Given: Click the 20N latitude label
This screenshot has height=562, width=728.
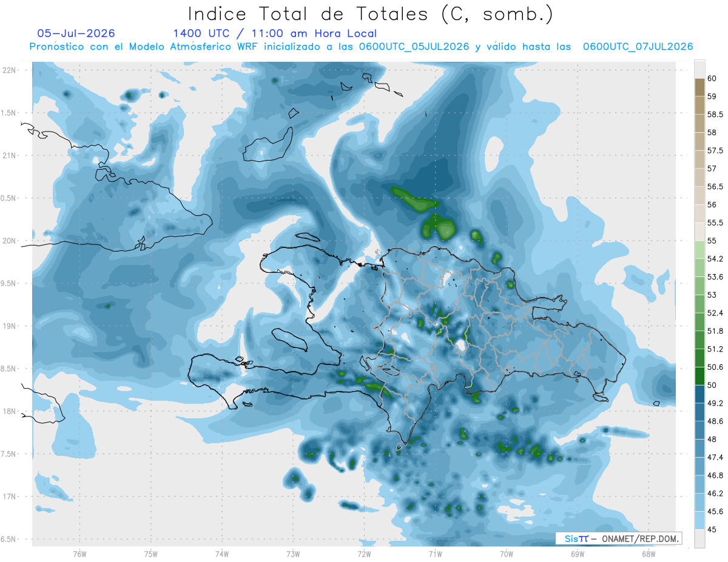Looking at the screenshot, I should pyautogui.click(x=9, y=241).
